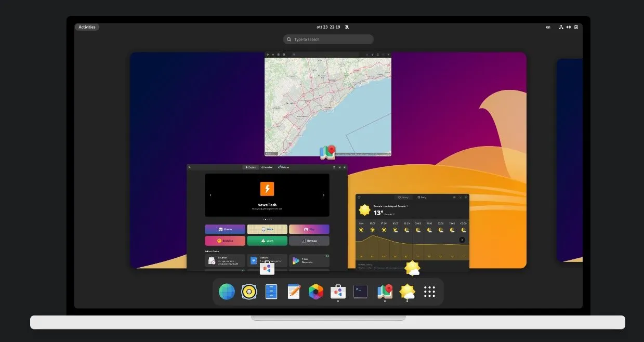Open the Terminal from the dock
Image resolution: width=644 pixels, height=342 pixels.
[360, 292]
